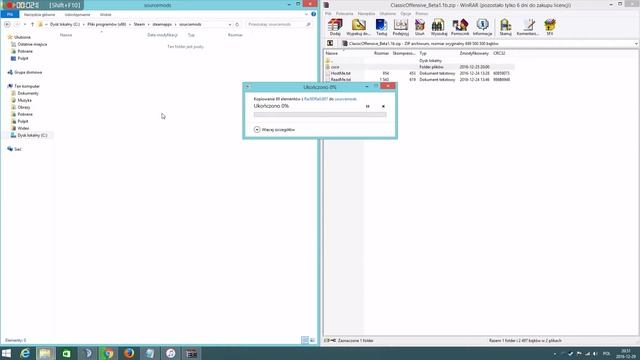
Task: Open recent locations dropdown in Explorer
Action: tap(25, 24)
